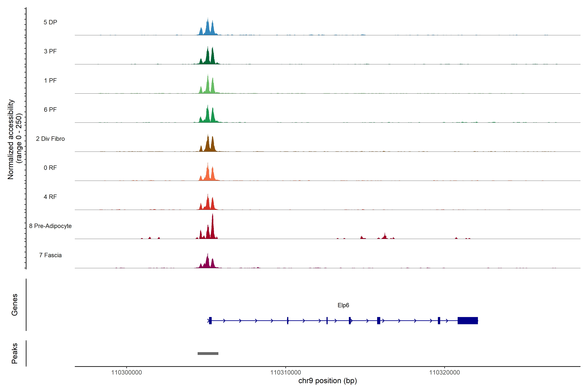Click the gray peak bar
Image resolution: width=588 pixels, height=392 pixels.
pyautogui.click(x=208, y=353)
